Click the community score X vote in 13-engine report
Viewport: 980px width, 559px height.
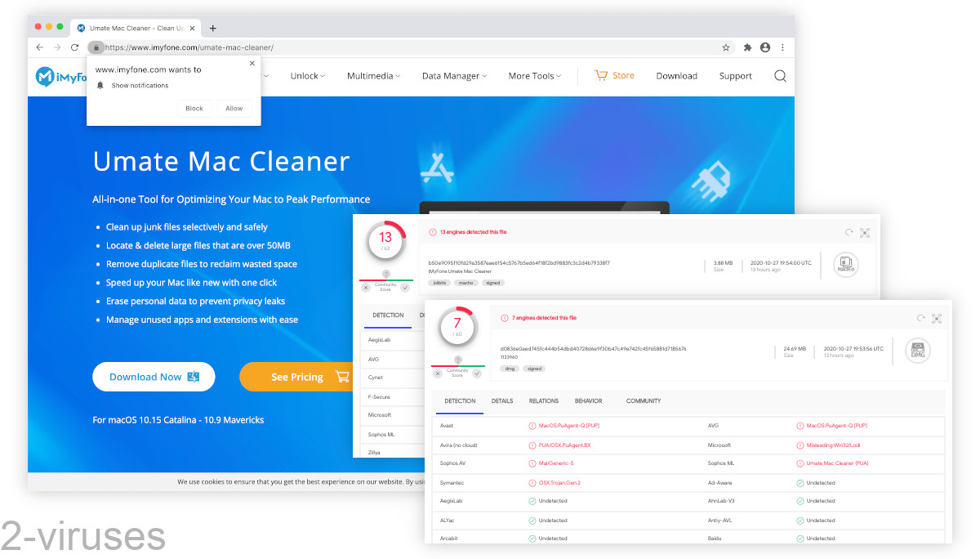(x=366, y=287)
